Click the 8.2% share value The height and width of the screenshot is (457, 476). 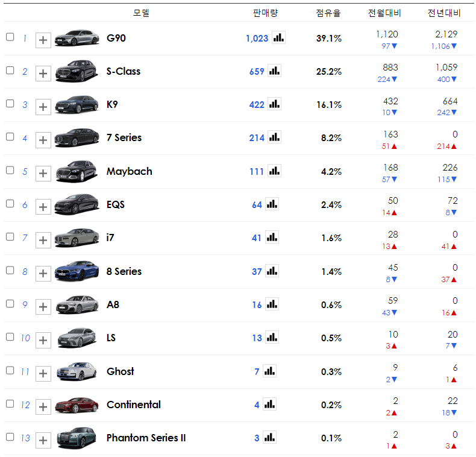331,137
